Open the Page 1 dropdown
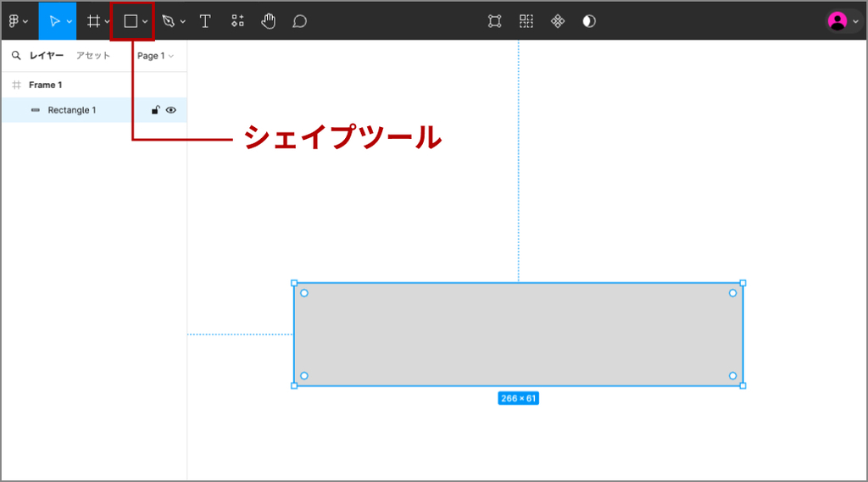Viewport: 868px width, 482px height. point(155,56)
